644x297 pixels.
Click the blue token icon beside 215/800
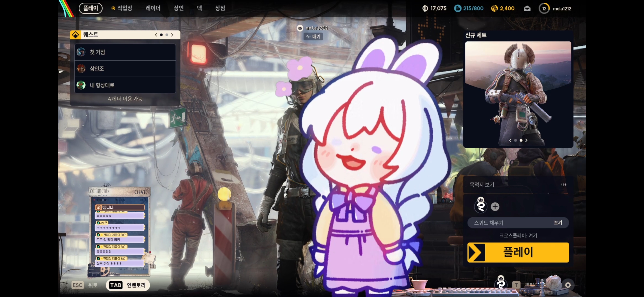coord(457,8)
